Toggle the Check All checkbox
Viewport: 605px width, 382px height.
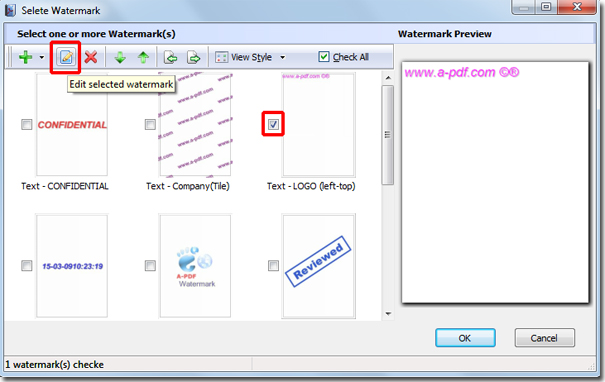(x=324, y=57)
